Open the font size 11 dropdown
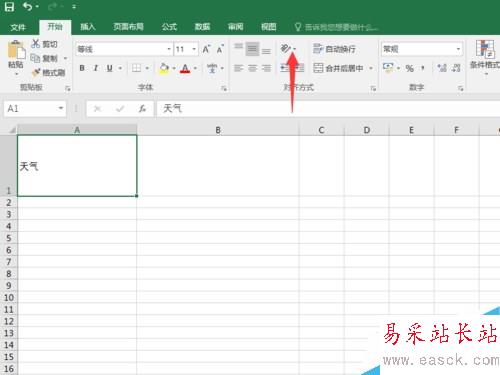Image resolution: width=500 pixels, height=375 pixels. click(x=194, y=49)
